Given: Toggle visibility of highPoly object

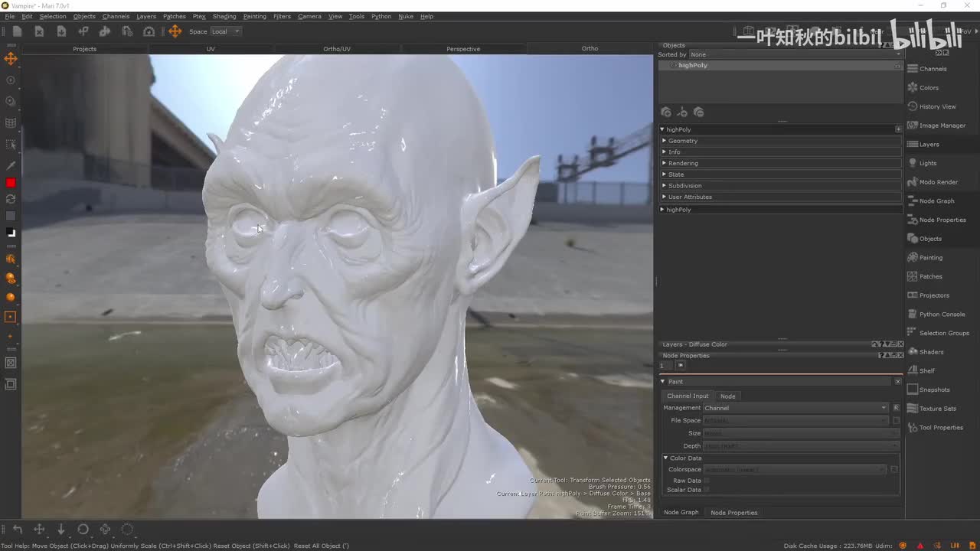Looking at the screenshot, I should tap(673, 65).
